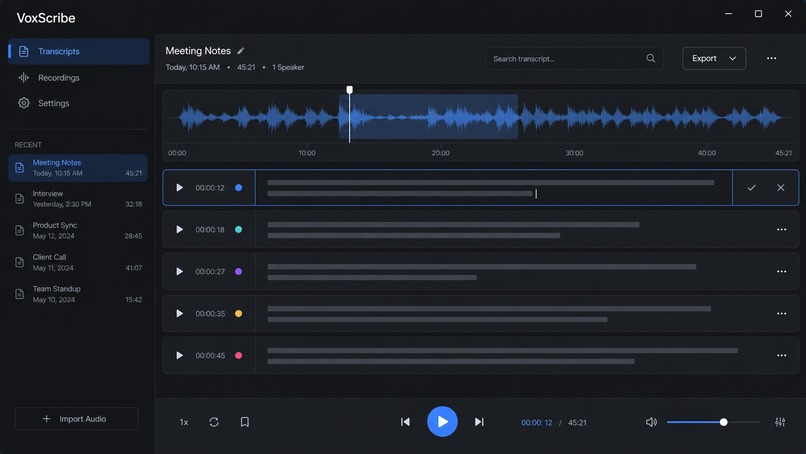Confirm the edit with the checkmark
This screenshot has width=806, height=454.
pos(752,188)
